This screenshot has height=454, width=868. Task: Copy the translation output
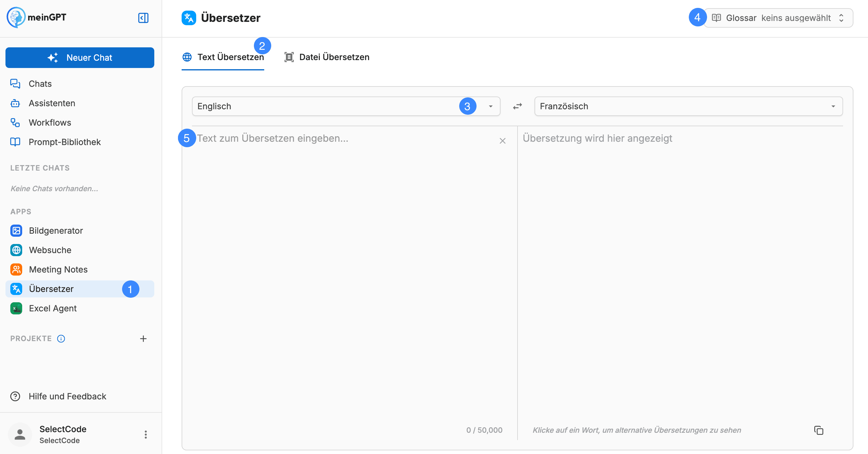pyautogui.click(x=818, y=430)
